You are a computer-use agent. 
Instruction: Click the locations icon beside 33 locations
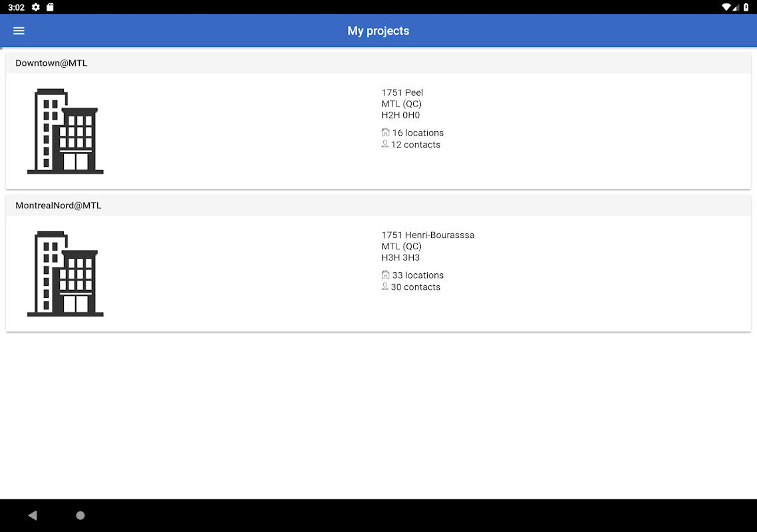click(385, 275)
